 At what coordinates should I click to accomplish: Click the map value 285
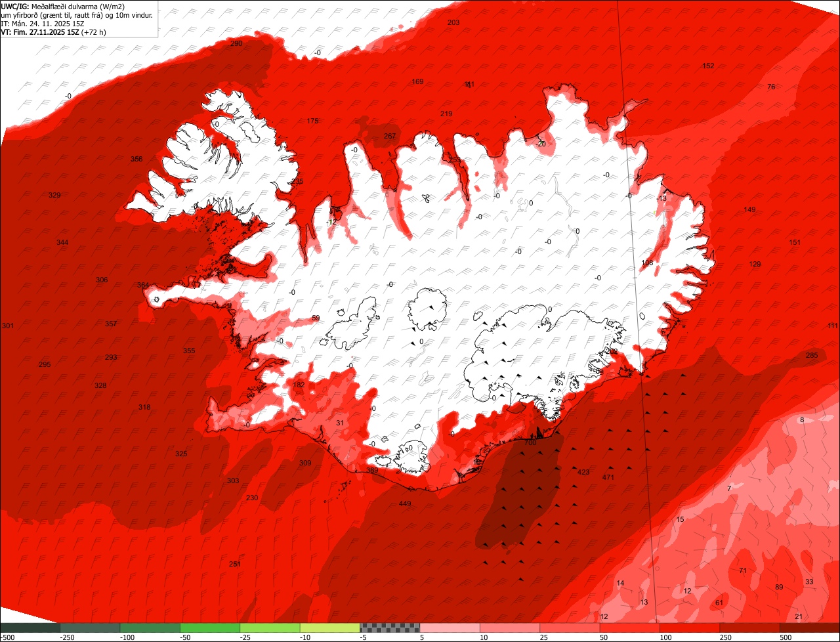click(812, 355)
